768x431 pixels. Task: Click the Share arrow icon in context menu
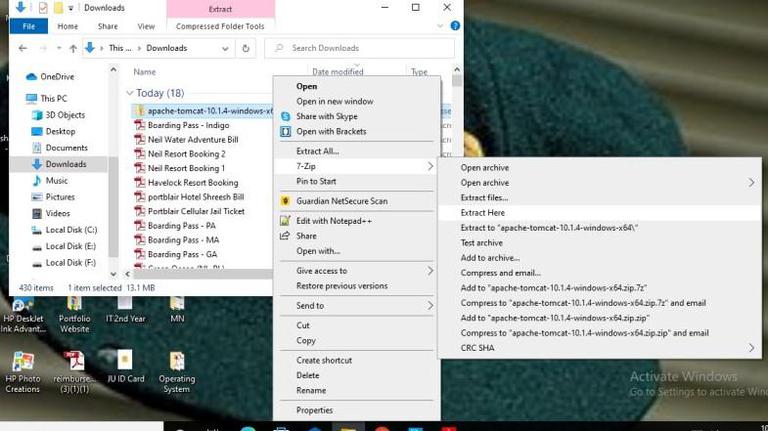[285, 236]
